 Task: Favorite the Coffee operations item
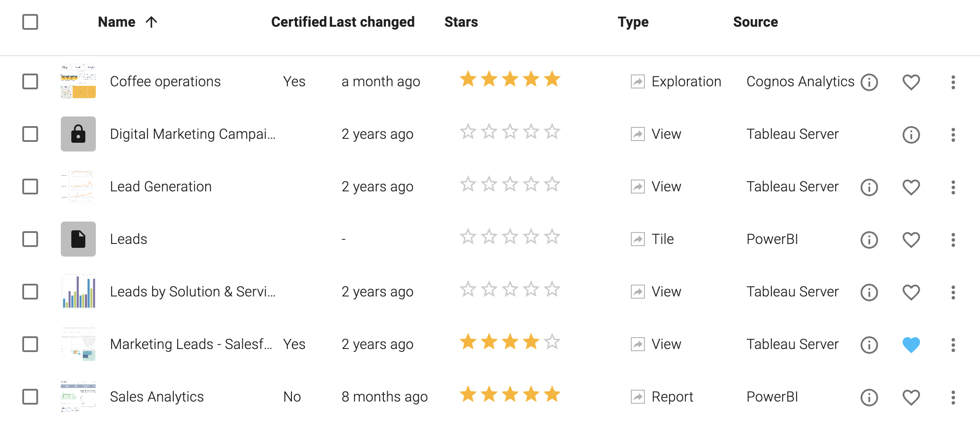pos(911,82)
